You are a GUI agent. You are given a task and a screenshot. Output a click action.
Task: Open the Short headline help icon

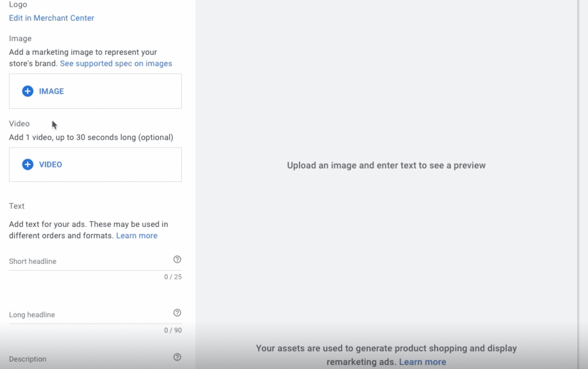(x=177, y=259)
